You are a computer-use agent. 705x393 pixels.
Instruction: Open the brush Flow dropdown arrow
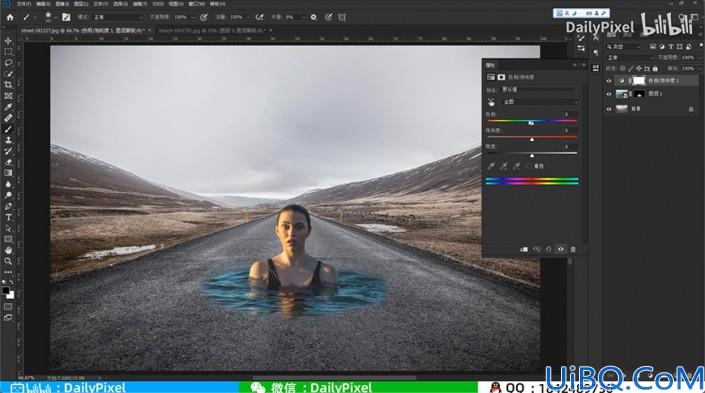pyautogui.click(x=248, y=17)
